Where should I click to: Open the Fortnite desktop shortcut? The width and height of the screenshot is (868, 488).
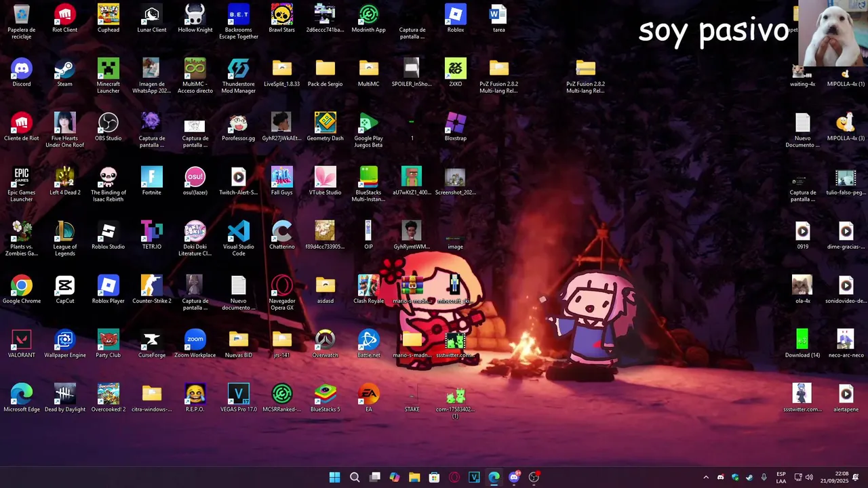(x=152, y=181)
